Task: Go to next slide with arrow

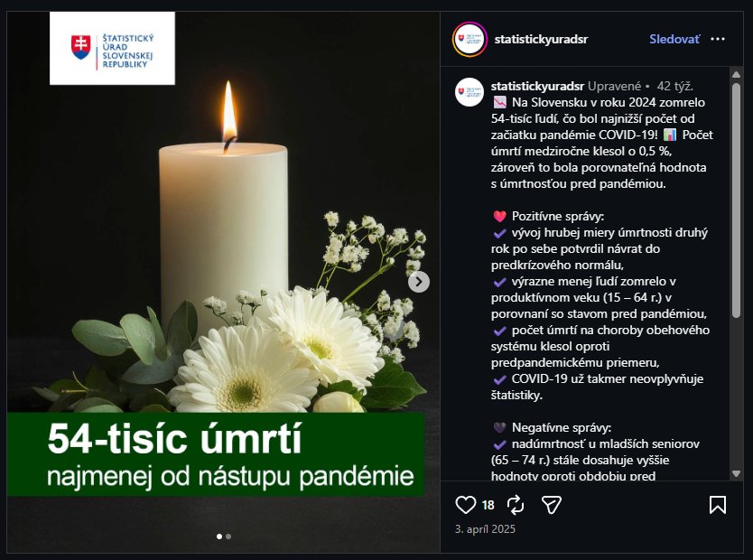Action: point(419,282)
